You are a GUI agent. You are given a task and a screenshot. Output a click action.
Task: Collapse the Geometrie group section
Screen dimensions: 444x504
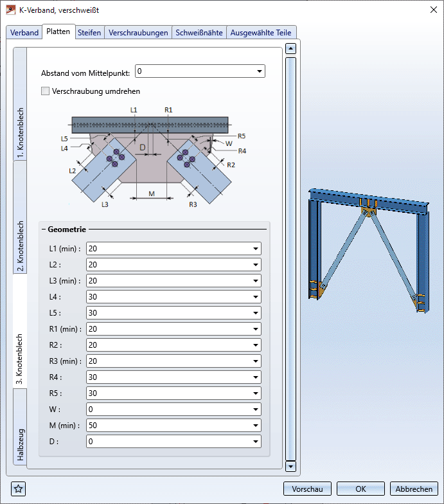coord(44,229)
